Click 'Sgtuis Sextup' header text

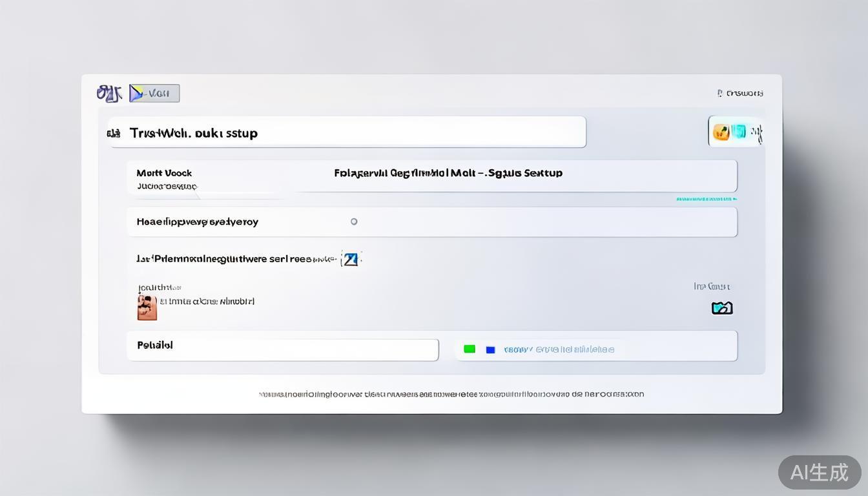click(x=524, y=173)
